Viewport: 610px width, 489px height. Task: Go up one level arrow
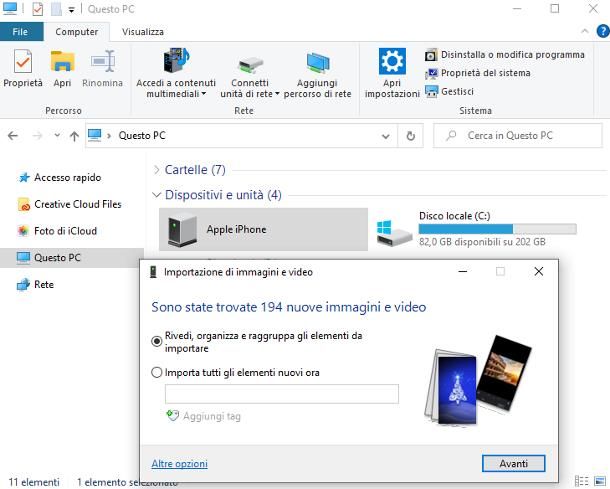click(74, 136)
